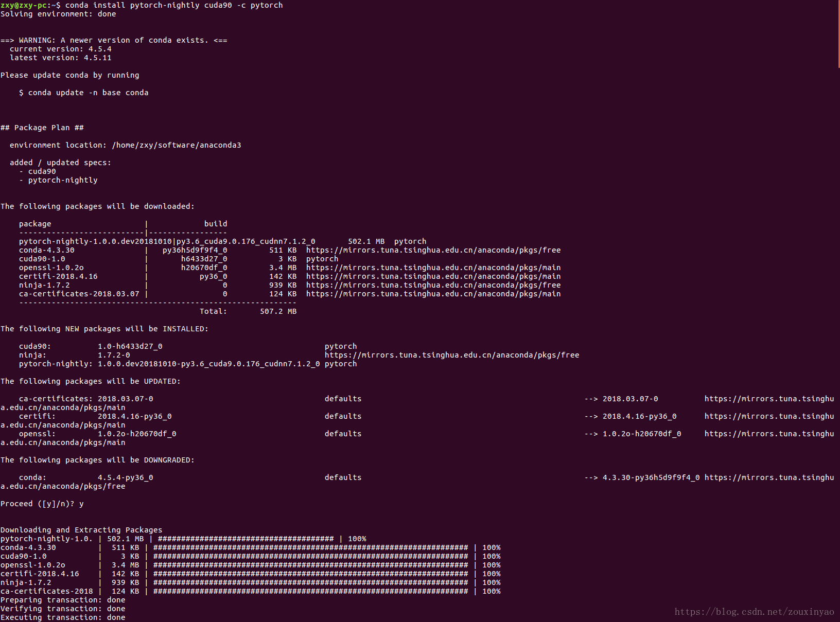The image size is (840, 622).
Task: Click tsinghua pkgs/free URL in conda-4.3.30 row
Action: (x=433, y=250)
